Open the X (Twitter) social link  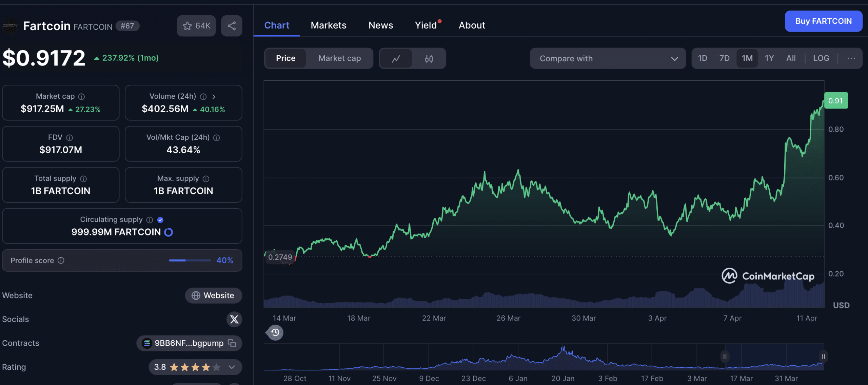pos(234,319)
